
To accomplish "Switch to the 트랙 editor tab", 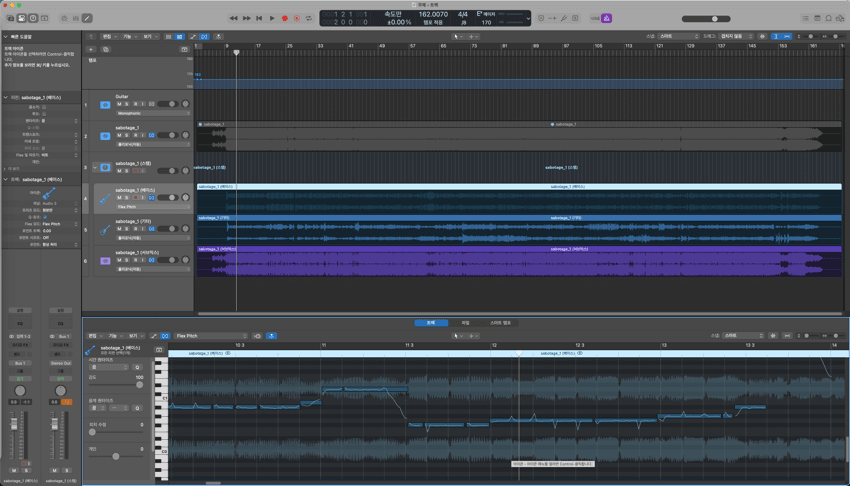I will click(x=430, y=323).
